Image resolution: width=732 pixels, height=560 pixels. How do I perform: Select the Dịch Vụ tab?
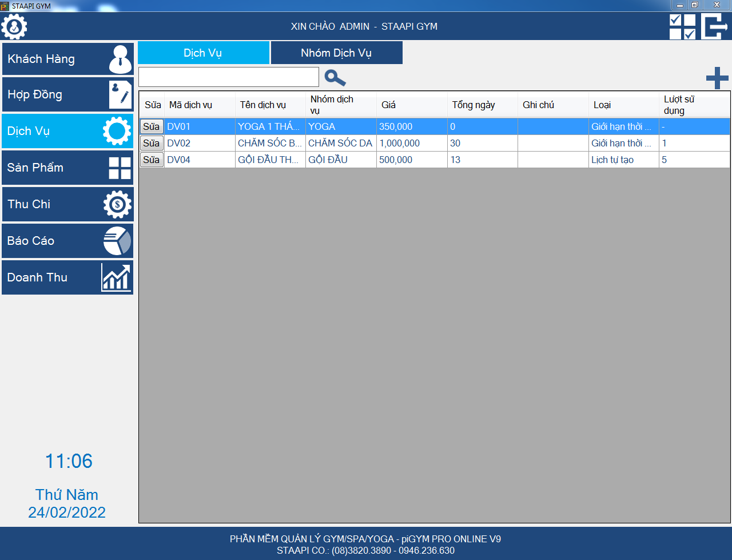(x=203, y=53)
